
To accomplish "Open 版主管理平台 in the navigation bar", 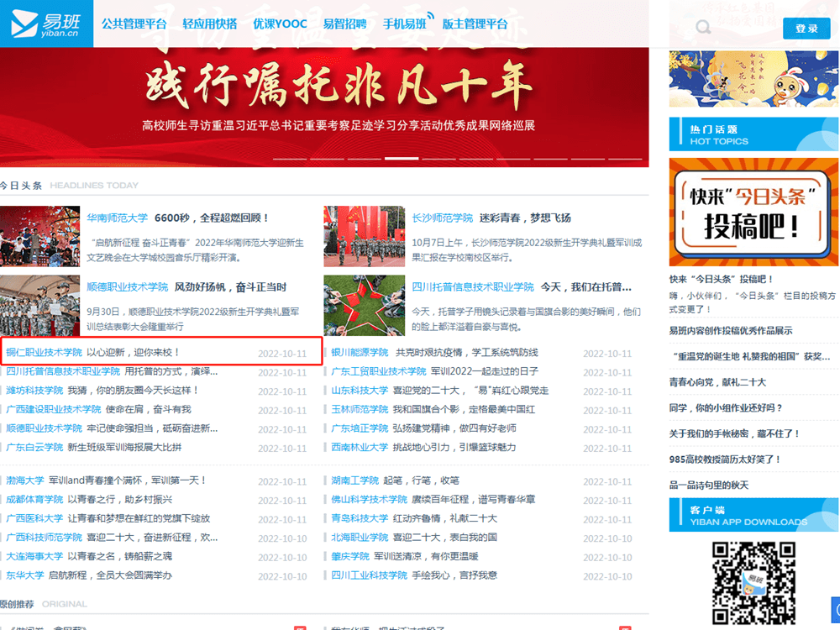I will (475, 24).
